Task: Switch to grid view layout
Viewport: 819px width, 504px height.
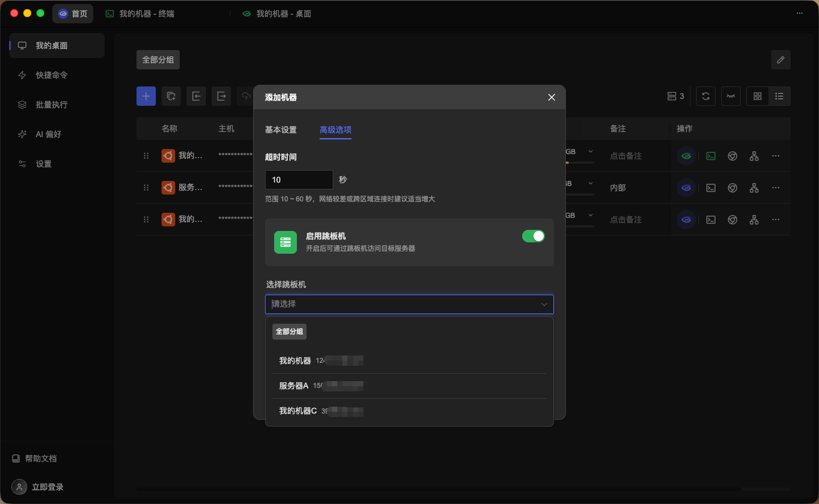Action: pyautogui.click(x=758, y=96)
